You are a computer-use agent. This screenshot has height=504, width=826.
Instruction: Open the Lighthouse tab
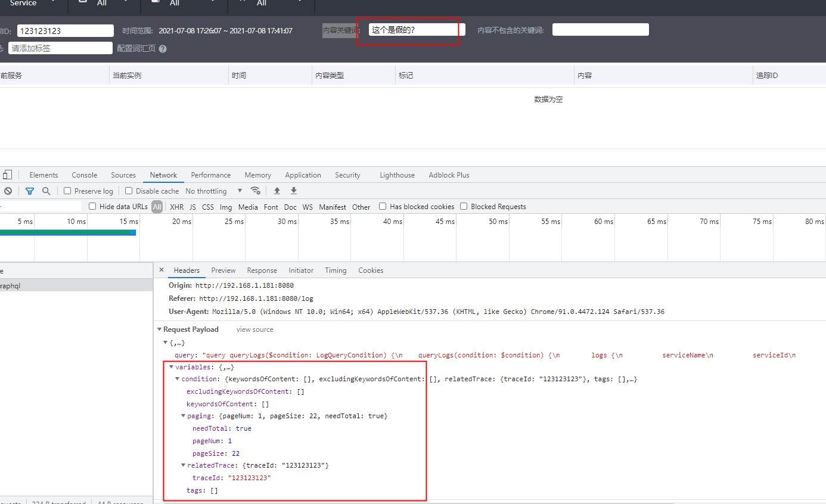pos(397,175)
